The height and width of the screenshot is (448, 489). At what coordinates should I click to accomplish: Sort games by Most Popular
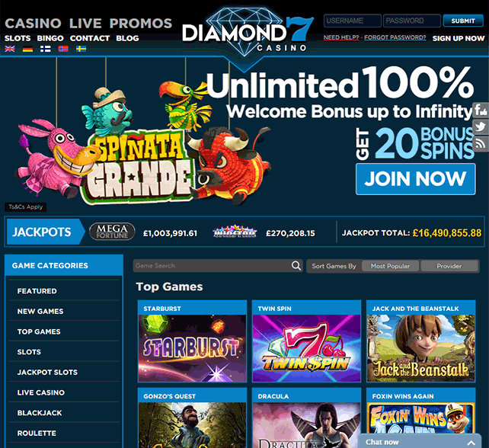coord(390,266)
